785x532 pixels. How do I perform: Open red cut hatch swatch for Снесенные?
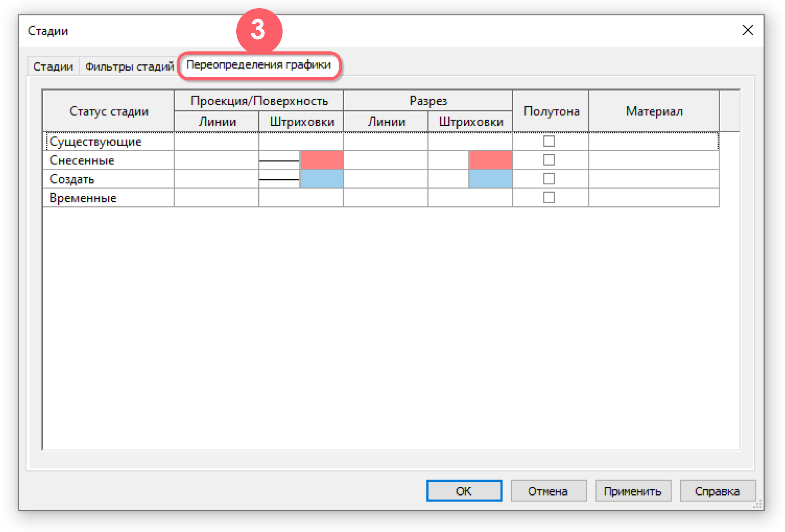491,160
